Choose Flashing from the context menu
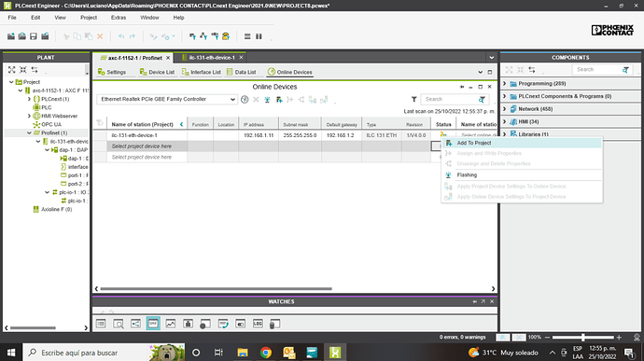The height and width of the screenshot is (361, 644). [x=522, y=175]
